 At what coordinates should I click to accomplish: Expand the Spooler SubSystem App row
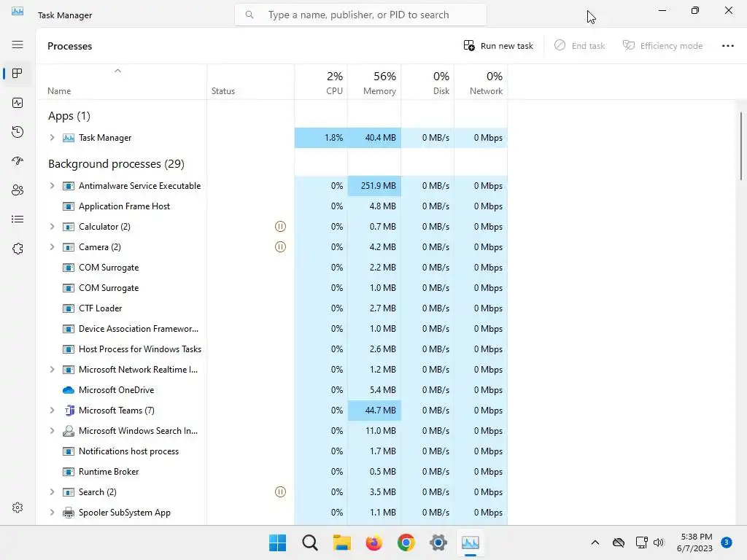point(52,513)
